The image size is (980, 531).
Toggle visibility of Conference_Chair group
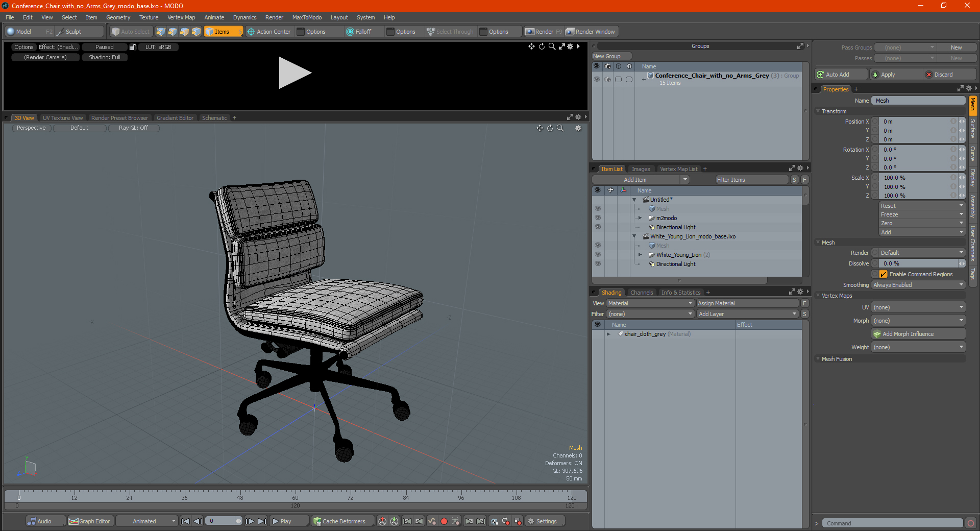click(597, 79)
